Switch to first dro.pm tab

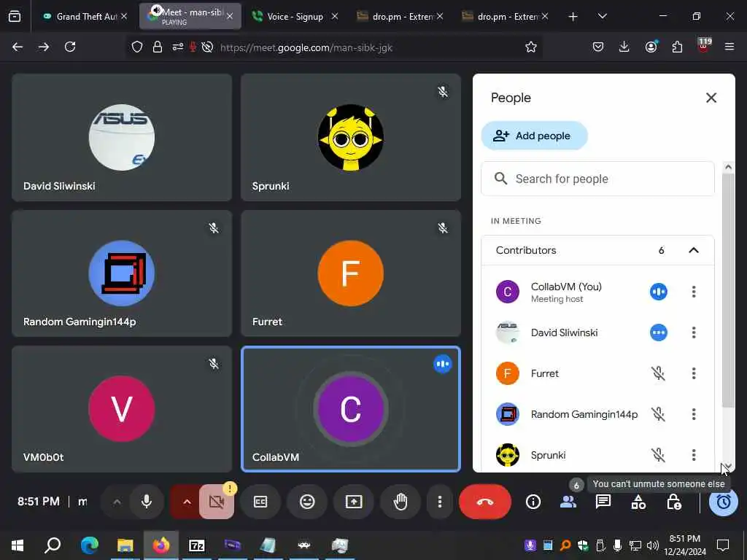(400, 16)
